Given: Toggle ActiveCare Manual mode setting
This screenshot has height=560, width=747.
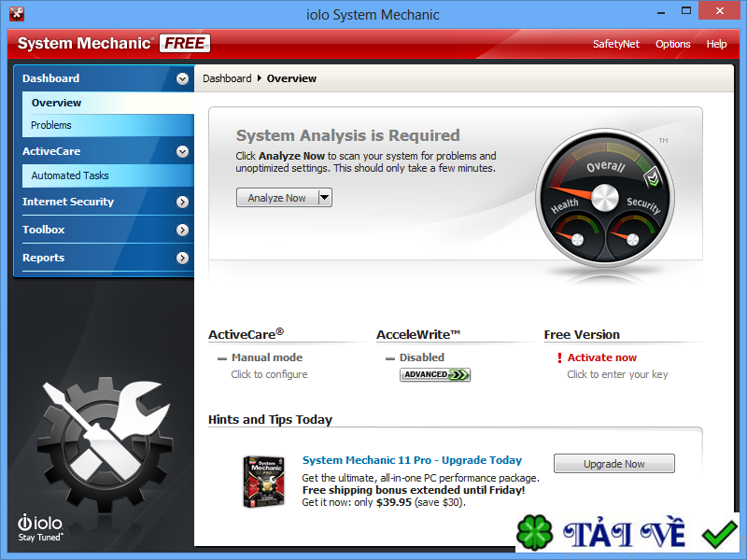Looking at the screenshot, I should pos(266,357).
